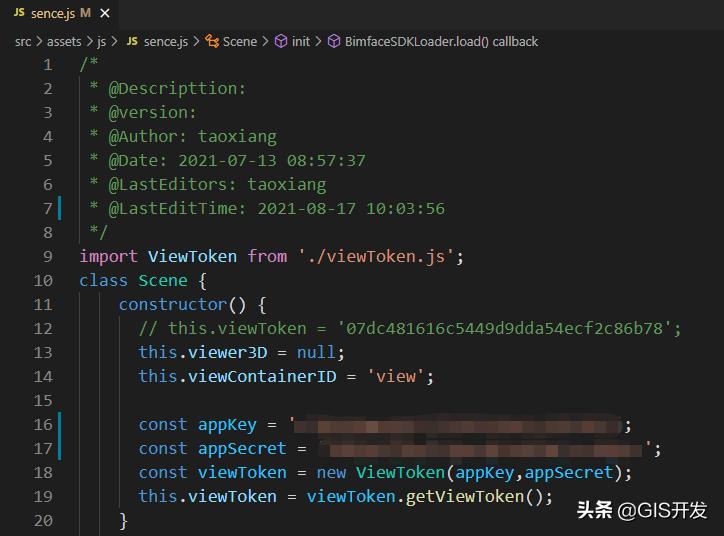724x536 pixels.
Task: Click the init method cube icon
Action: [281, 41]
